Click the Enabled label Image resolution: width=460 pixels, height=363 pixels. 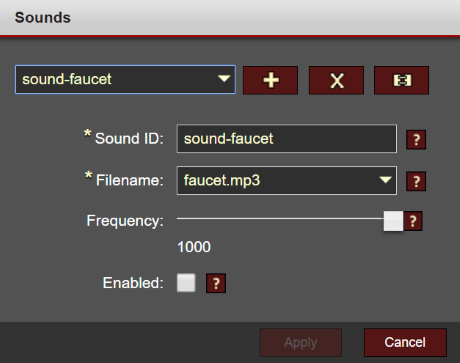click(x=133, y=283)
